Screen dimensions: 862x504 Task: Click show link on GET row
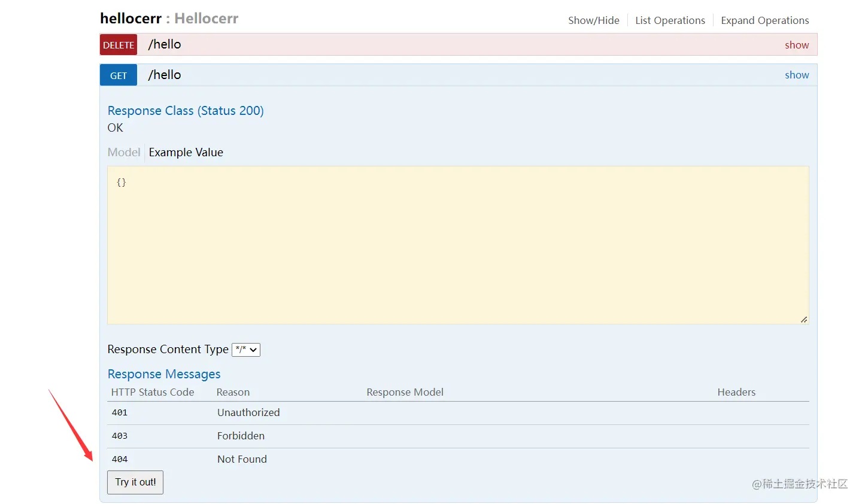pyautogui.click(x=797, y=75)
